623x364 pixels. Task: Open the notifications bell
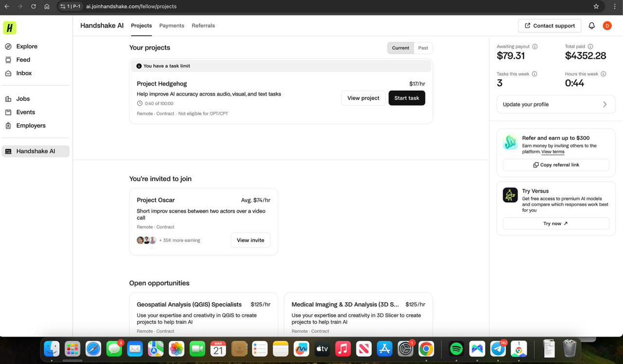[591, 25]
